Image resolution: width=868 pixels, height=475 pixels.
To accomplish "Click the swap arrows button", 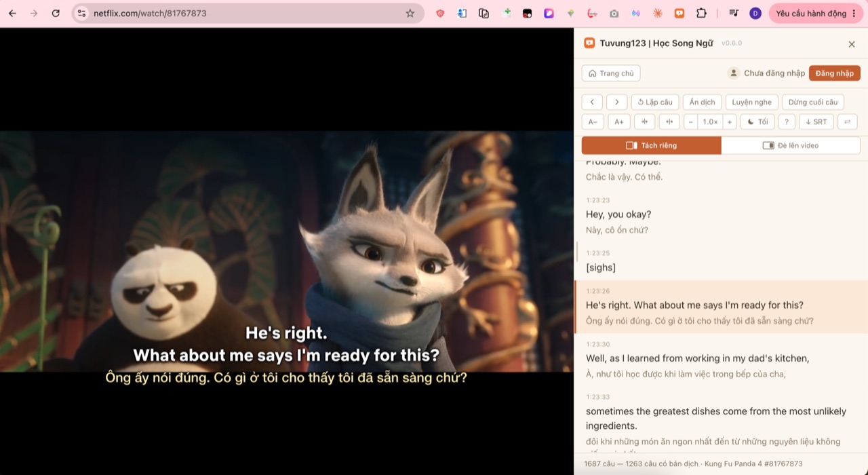I will click(847, 121).
